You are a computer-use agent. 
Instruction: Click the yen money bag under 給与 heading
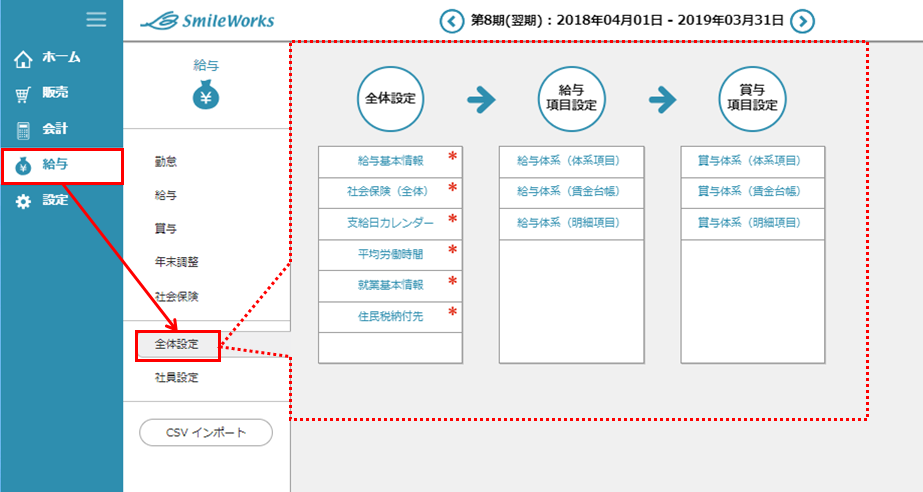tap(206, 94)
